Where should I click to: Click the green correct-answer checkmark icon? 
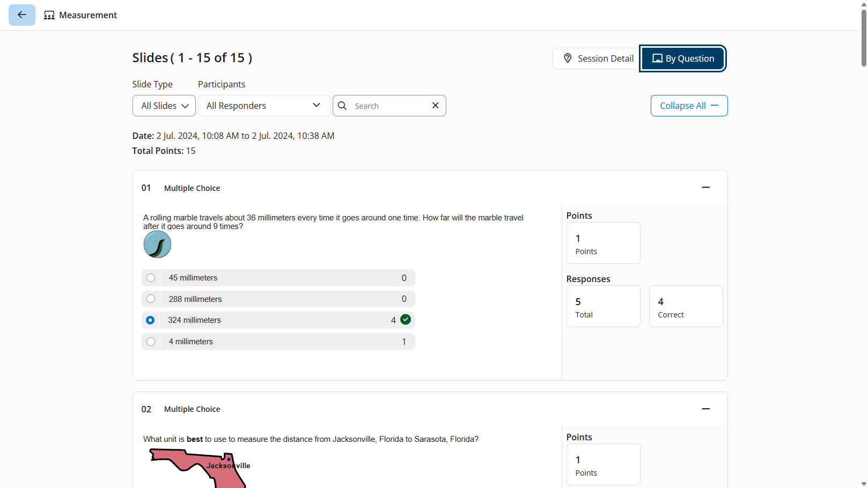coord(406,320)
